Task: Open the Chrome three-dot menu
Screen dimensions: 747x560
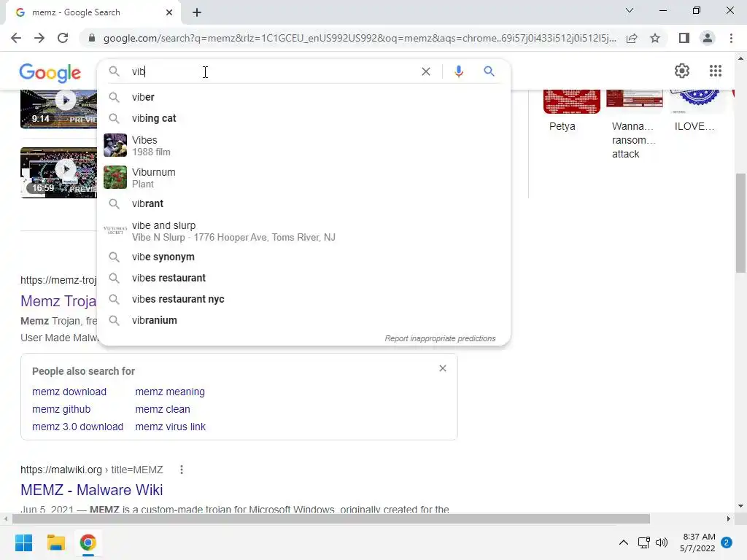Action: click(731, 38)
